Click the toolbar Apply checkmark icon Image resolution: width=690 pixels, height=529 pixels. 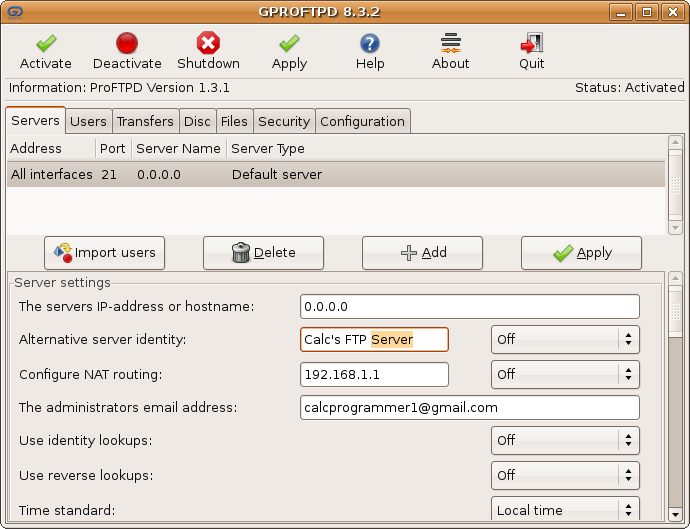click(289, 43)
